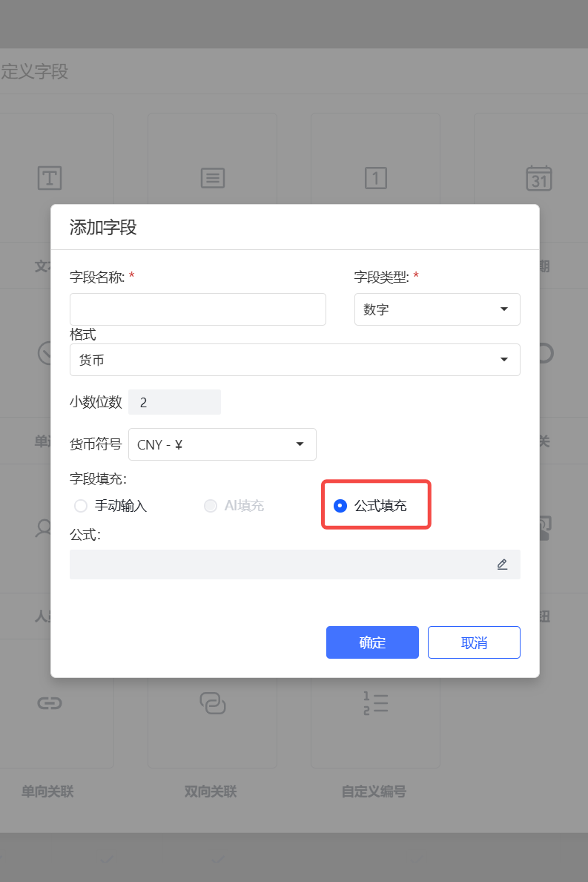Expand the 格式 dropdown showing 货币
The width and height of the screenshot is (588, 882).
pos(295,360)
